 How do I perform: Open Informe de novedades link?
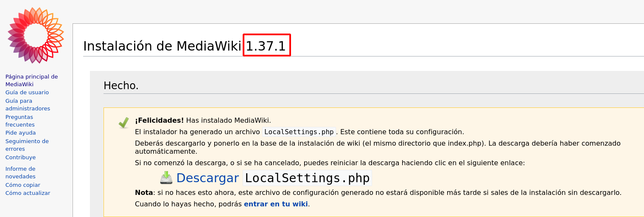tap(20, 172)
